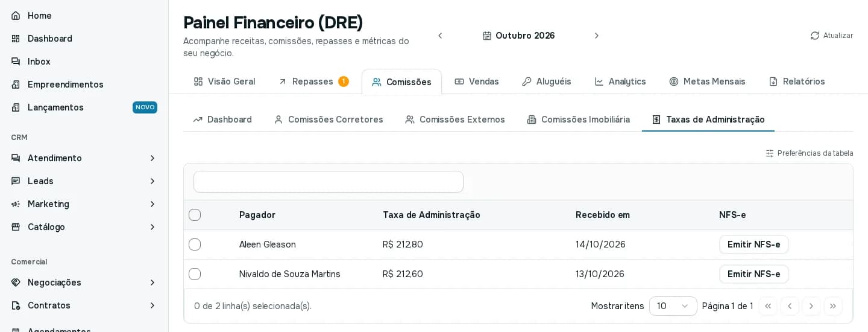Click the Relatórios file icon
Image resolution: width=868 pixels, height=332 pixels.
click(773, 81)
